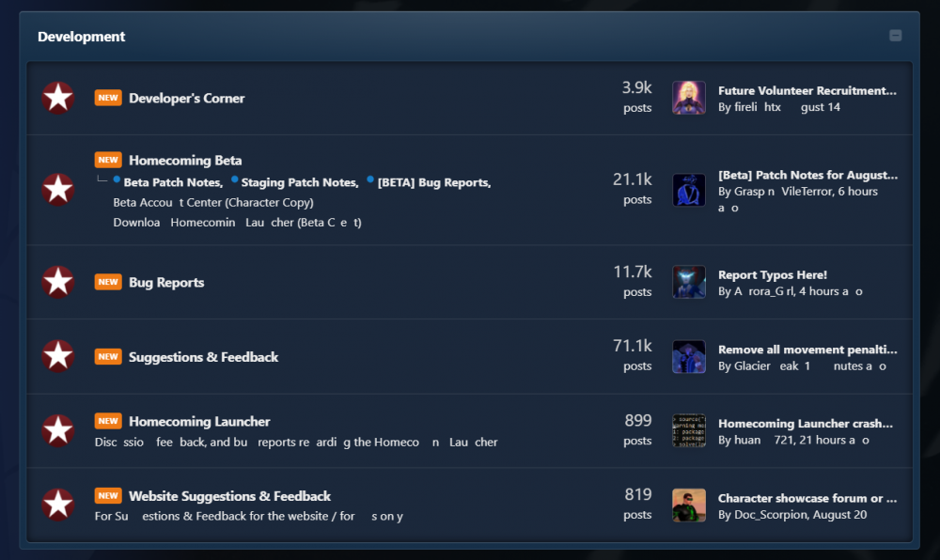Open the [BETA] Bug Reports subforum
The width and height of the screenshot is (940, 560).
[x=434, y=182]
